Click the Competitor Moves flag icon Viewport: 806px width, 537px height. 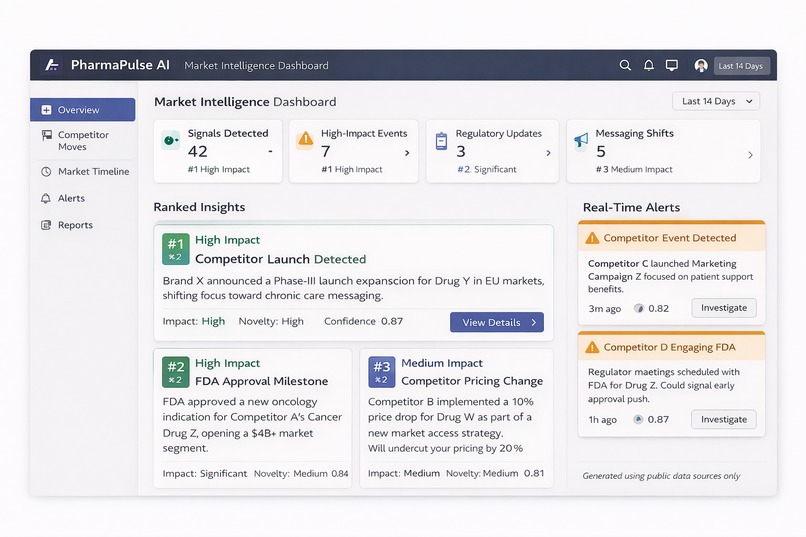pyautogui.click(x=46, y=135)
